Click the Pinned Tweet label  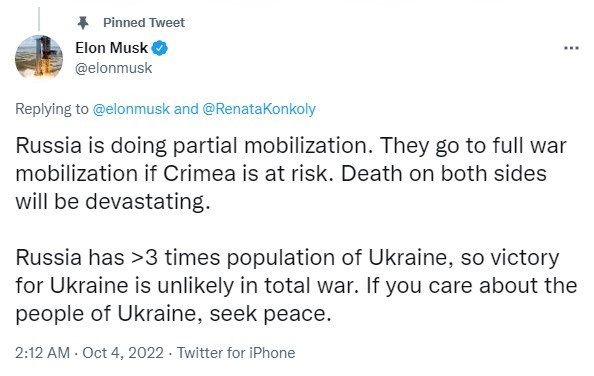[x=144, y=23]
